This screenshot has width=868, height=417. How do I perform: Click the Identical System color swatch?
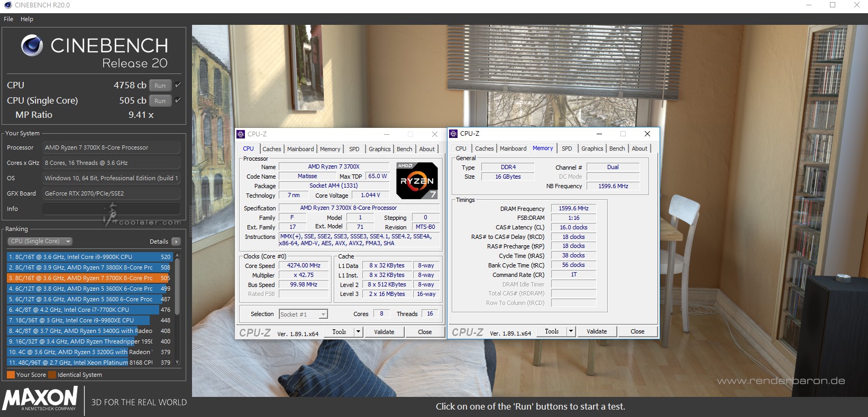coord(52,375)
